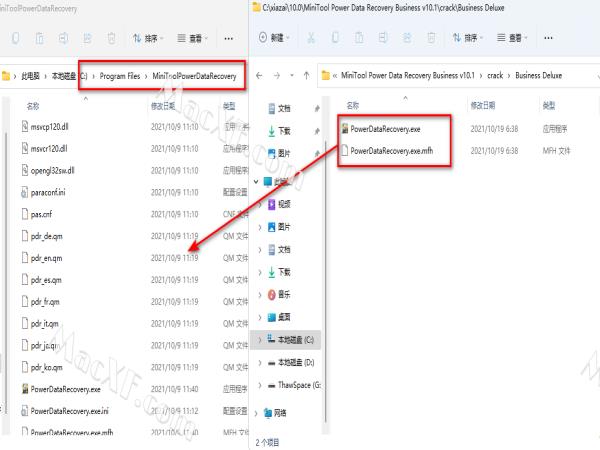Open the View menu in the left window
Viewport: 600px width, 450px height.
click(x=192, y=38)
